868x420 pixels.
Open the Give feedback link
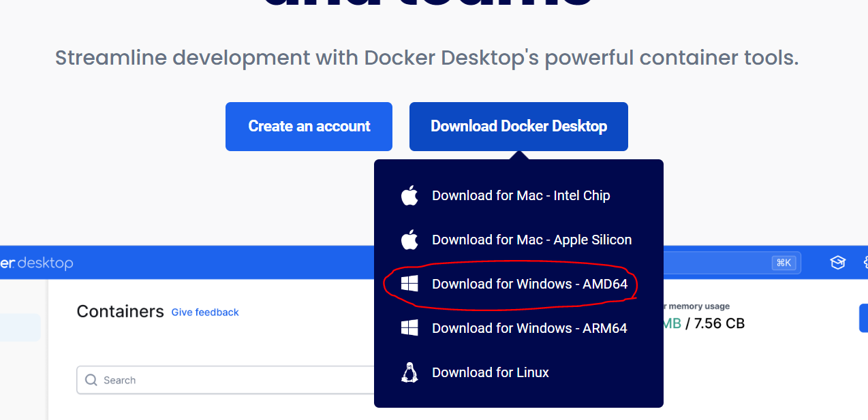[205, 312]
